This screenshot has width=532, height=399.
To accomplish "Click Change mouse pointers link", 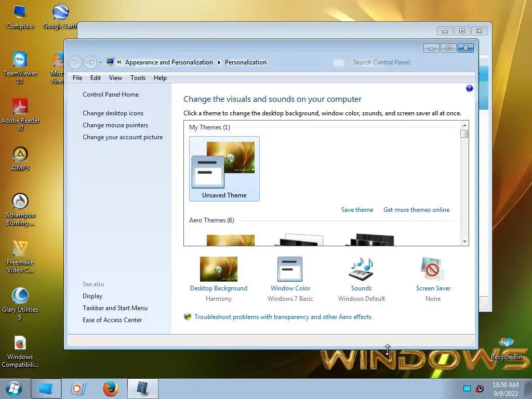I will [115, 125].
